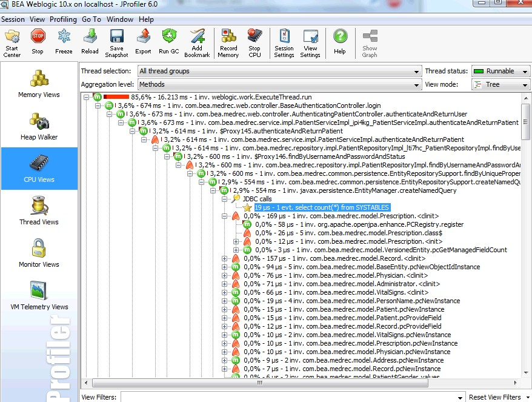Collapse weblogic.work.ExecuteThread.run node
This screenshot has height=402, width=532.
pyautogui.click(x=86, y=97)
